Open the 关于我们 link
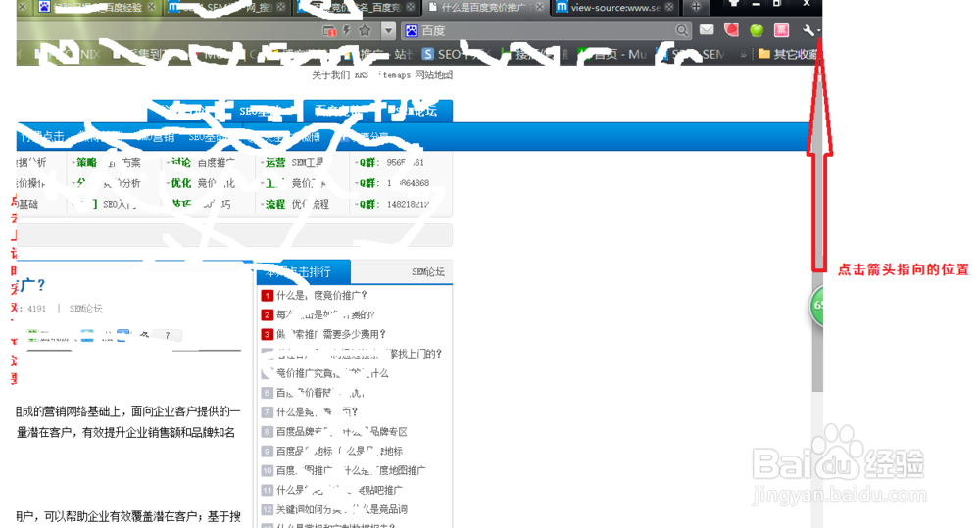Screen dimensions: 980x528 [x=331, y=75]
